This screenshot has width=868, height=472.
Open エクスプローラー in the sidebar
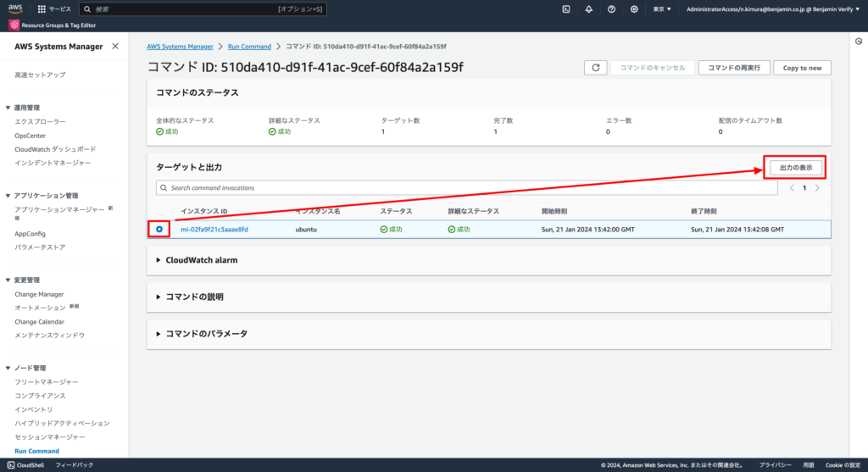point(40,122)
